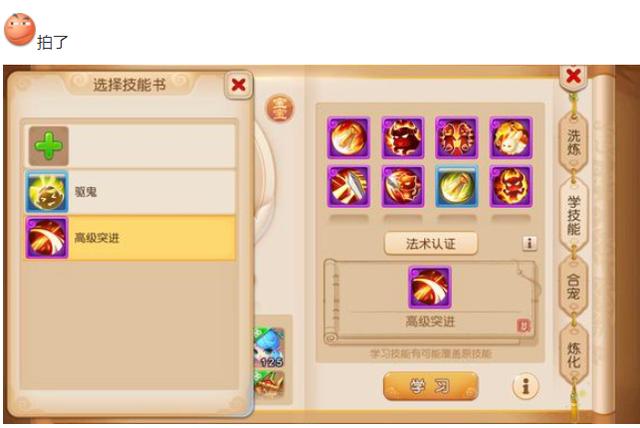Screen dimensions: 640x428
Task: Switch to the 洗炼 tab
Action: [573, 142]
